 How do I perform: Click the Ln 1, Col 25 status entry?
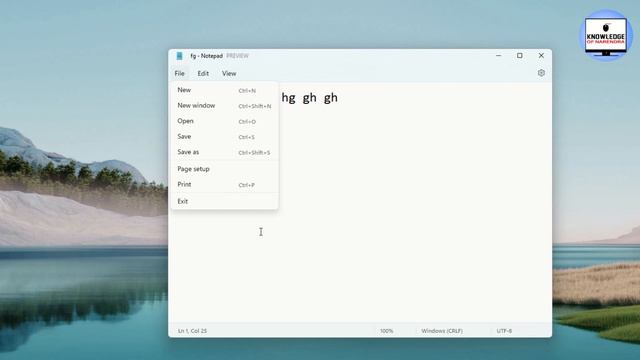[x=192, y=331]
